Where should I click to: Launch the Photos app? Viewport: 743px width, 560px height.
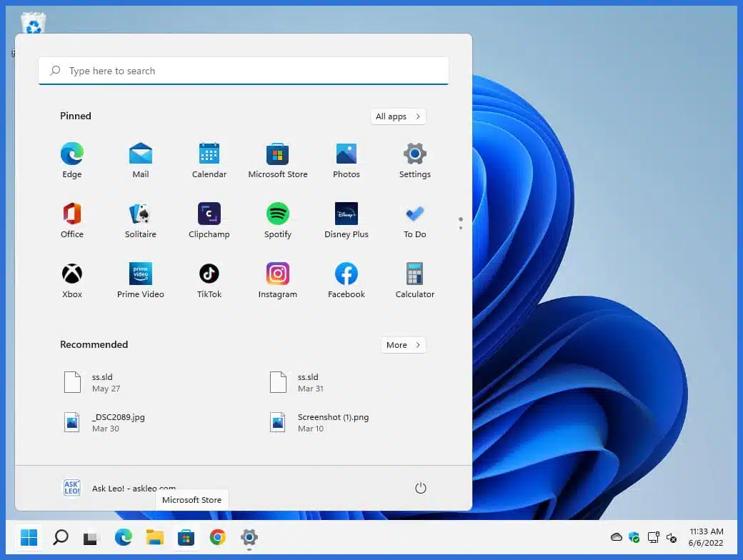point(346,160)
